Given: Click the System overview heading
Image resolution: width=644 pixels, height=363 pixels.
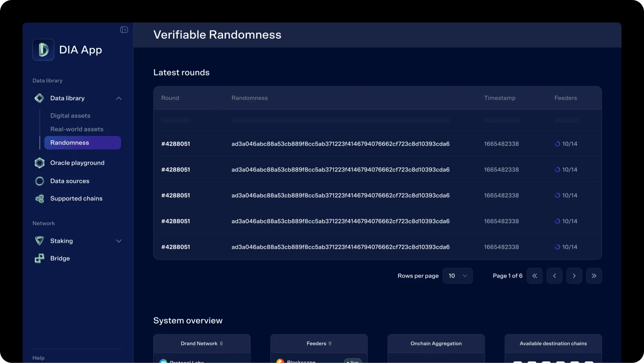Looking at the screenshot, I should coord(188,321).
